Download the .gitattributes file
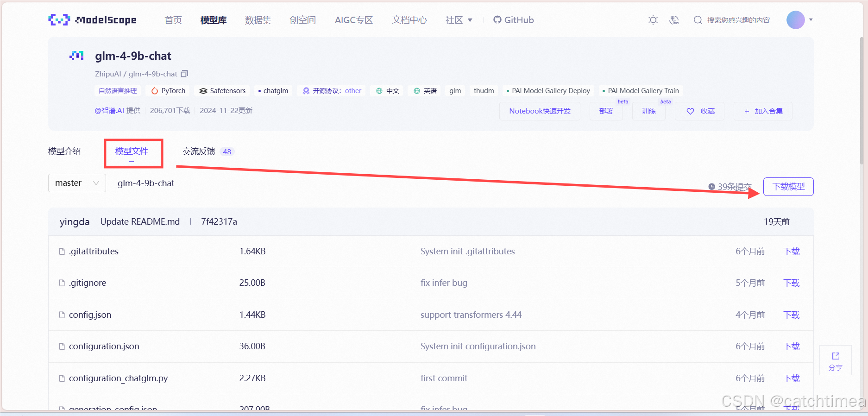The height and width of the screenshot is (416, 868). [x=792, y=251]
